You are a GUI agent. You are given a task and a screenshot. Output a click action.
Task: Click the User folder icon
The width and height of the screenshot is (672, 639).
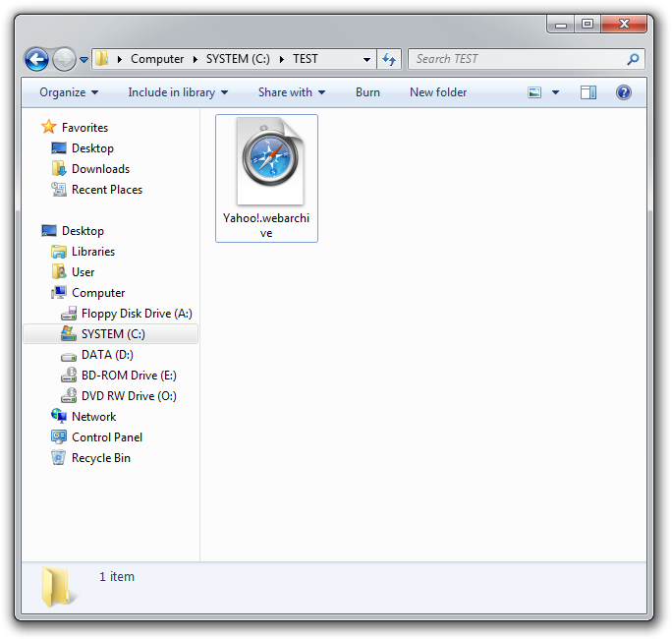point(59,271)
